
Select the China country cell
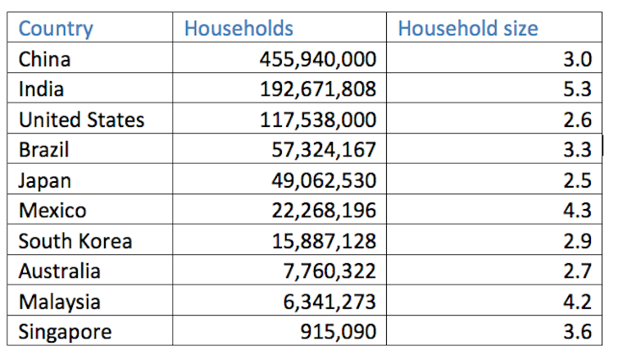click(90, 57)
